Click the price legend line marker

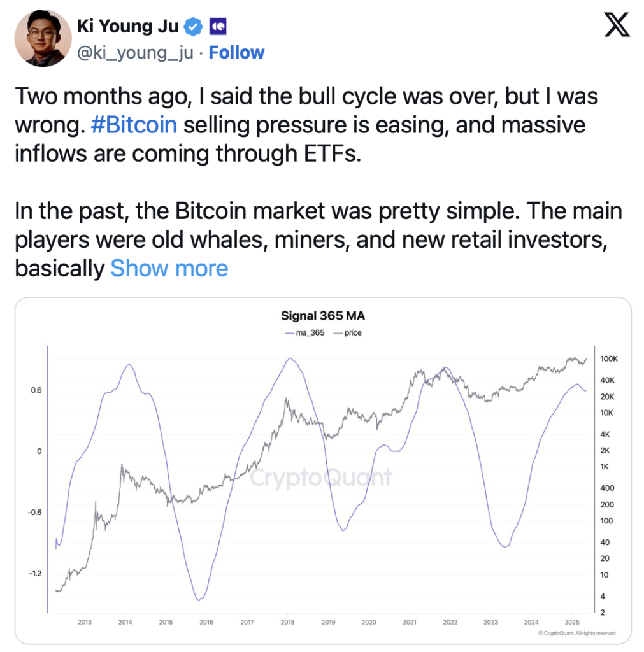click(x=338, y=333)
